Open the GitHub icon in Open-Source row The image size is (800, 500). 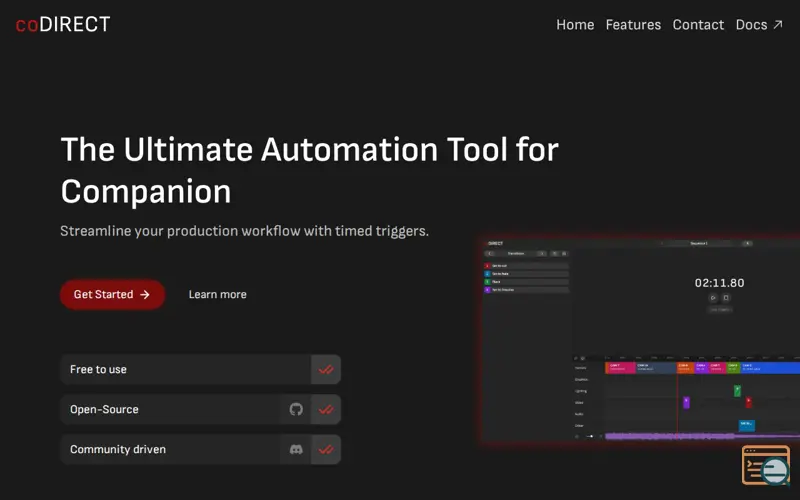point(296,409)
